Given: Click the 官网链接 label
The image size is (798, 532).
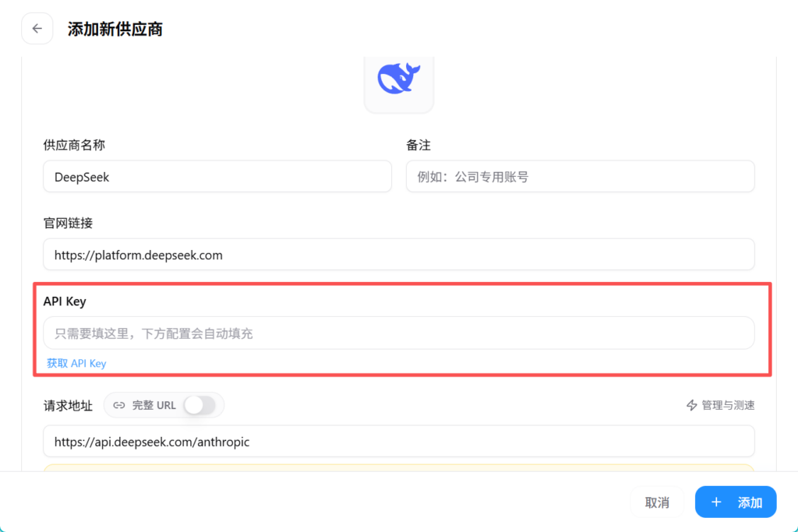Looking at the screenshot, I should 69,223.
